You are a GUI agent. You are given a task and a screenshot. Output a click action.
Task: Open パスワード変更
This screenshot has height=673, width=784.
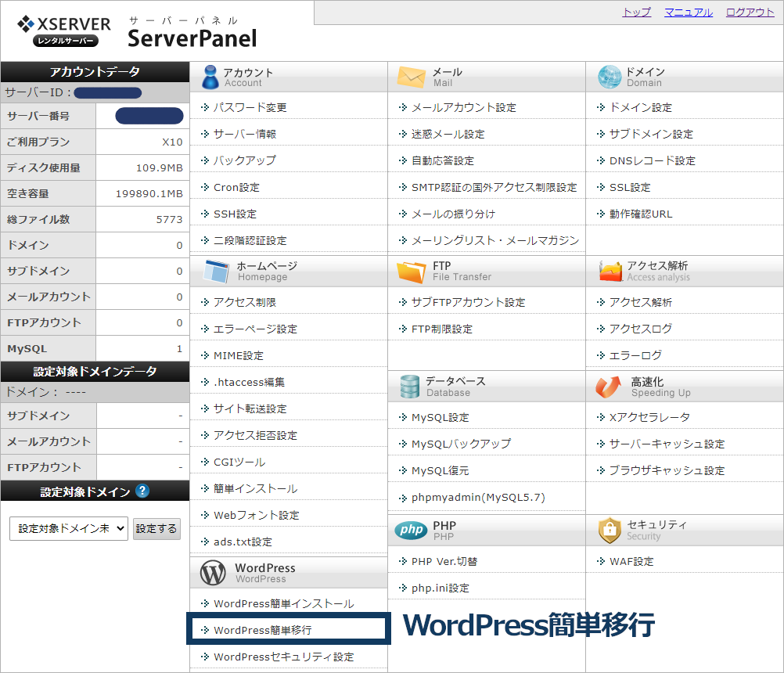(x=250, y=107)
